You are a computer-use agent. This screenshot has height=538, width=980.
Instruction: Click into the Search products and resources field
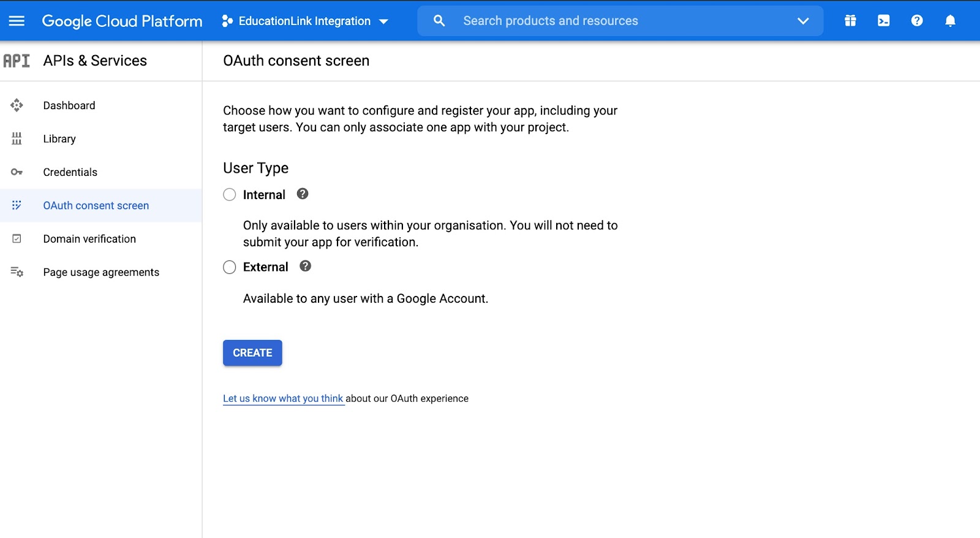pyautogui.click(x=612, y=21)
